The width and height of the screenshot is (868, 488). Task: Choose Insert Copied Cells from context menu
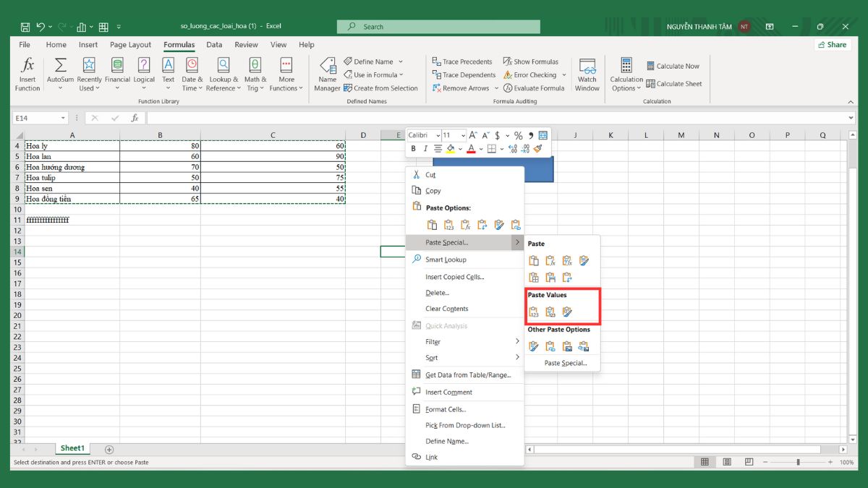tap(454, 277)
